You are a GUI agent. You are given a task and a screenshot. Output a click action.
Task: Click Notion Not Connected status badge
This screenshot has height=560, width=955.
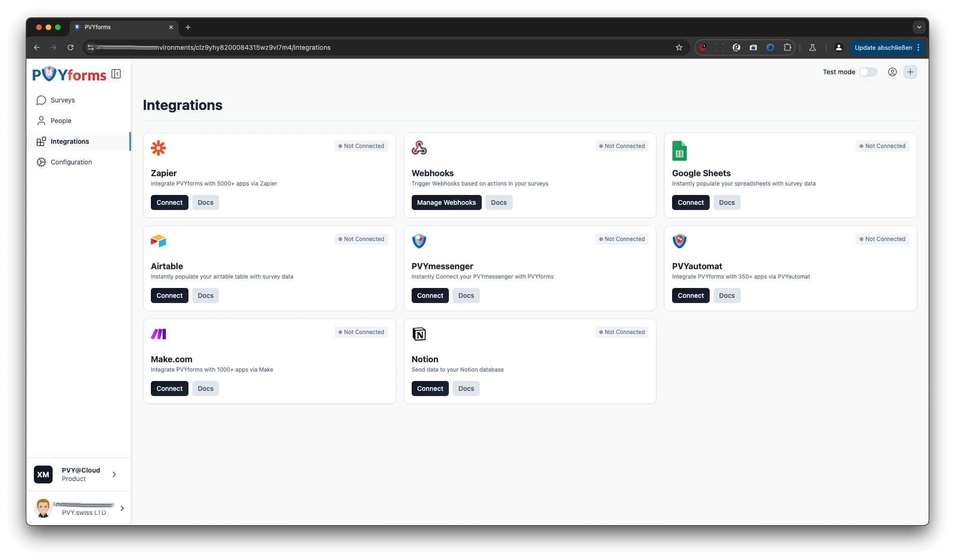coord(622,332)
